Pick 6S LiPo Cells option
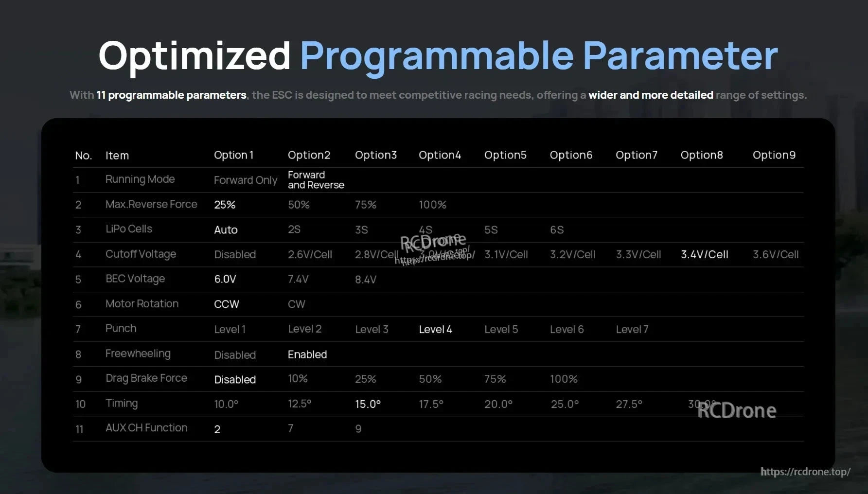Screen dimensions: 868x494 (557, 229)
